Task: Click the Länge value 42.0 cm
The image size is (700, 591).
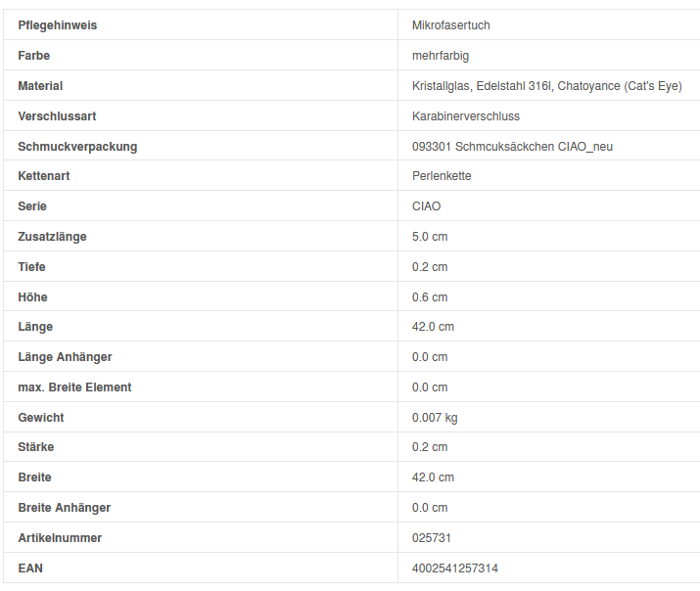Action: pyautogui.click(x=433, y=327)
